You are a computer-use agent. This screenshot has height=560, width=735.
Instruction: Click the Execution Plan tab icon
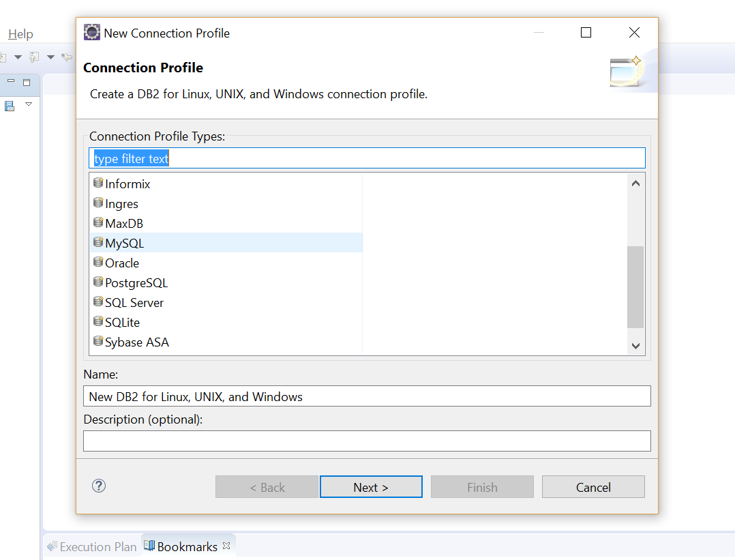coord(52,546)
